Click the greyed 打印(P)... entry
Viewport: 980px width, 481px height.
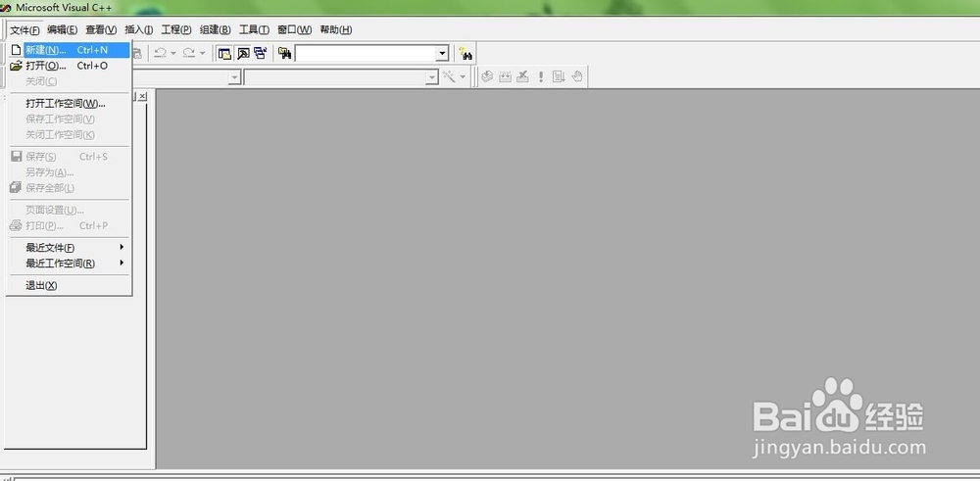click(x=69, y=225)
